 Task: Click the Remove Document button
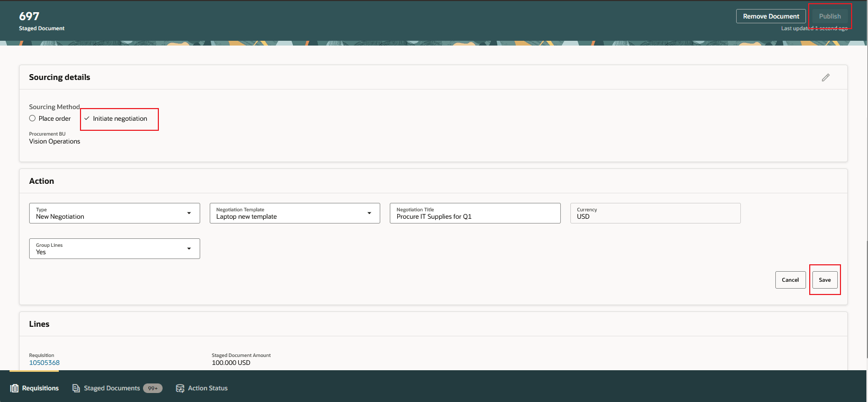point(771,16)
